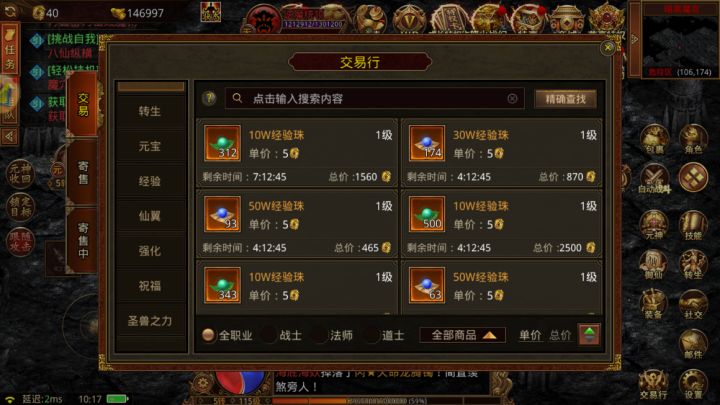Image resolution: width=720 pixels, height=405 pixels.
Task: Expand the 全部商品 dropdown
Action: 462,335
